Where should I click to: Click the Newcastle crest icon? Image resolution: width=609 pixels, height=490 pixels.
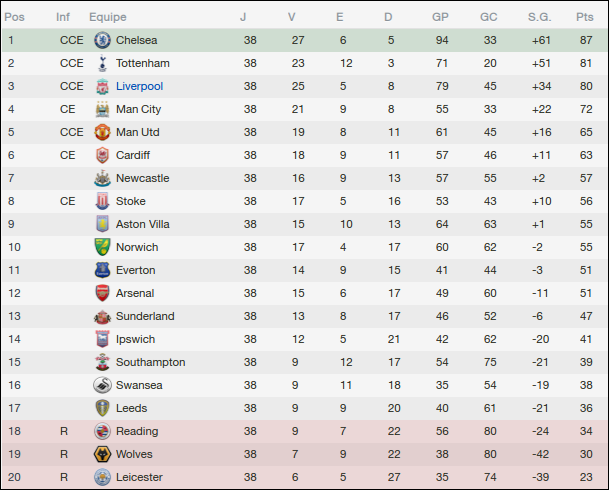pos(101,178)
